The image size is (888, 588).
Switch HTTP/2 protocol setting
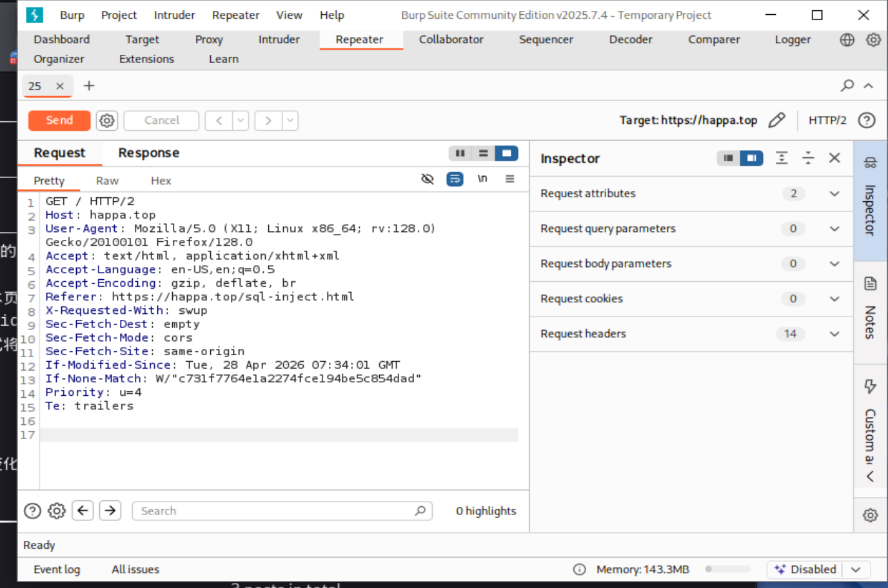(827, 121)
